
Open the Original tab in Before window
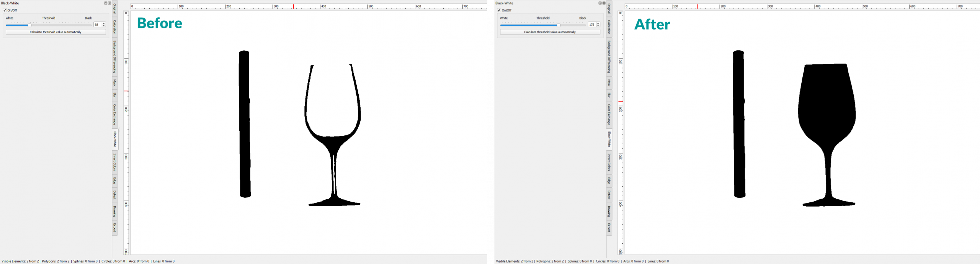pos(115,9)
